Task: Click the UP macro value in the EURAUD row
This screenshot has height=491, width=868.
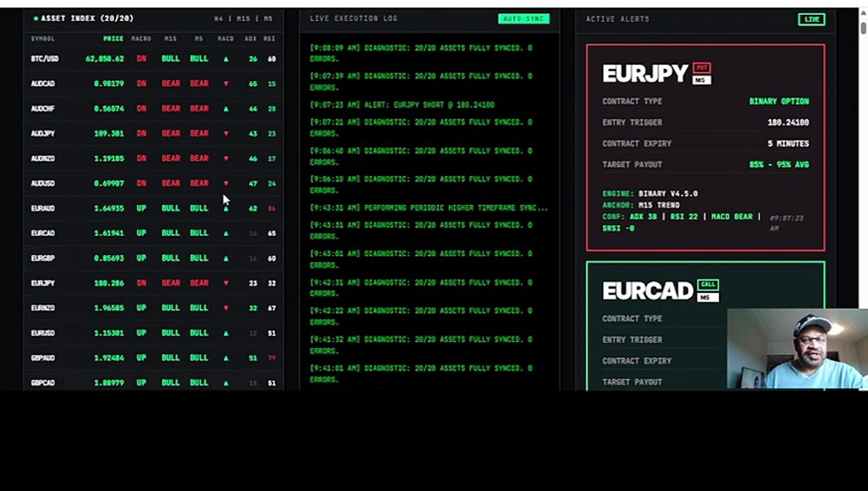Action: pos(141,209)
